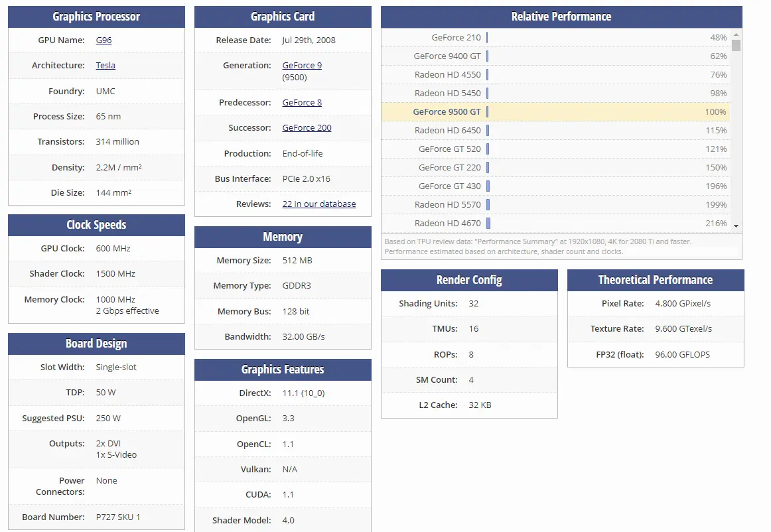Click the '2x DVI' outputs value
771x532 pixels.
point(108,444)
